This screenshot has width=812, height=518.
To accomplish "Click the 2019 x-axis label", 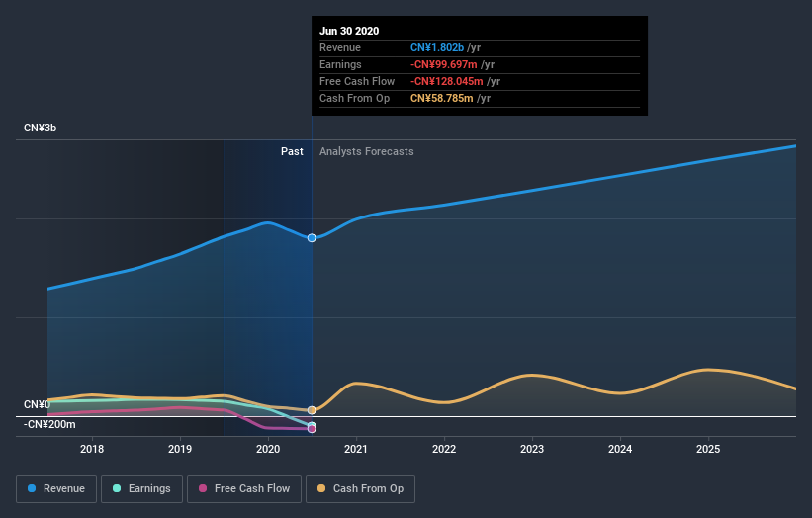I will coord(180,449).
